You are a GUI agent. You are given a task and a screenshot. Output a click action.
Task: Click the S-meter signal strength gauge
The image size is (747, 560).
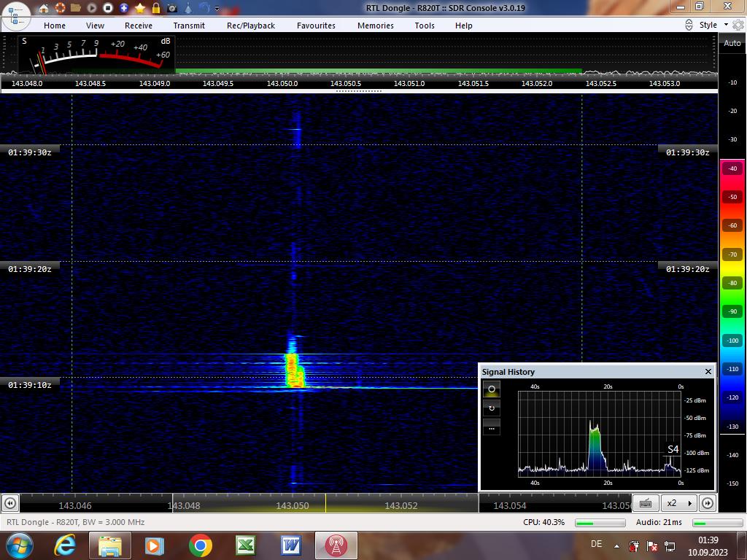click(x=96, y=54)
